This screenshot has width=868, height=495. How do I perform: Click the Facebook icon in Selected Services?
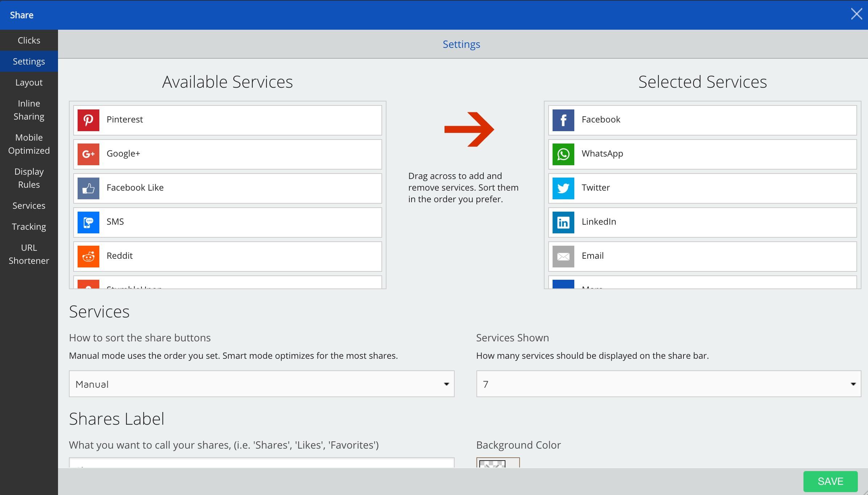pos(563,120)
